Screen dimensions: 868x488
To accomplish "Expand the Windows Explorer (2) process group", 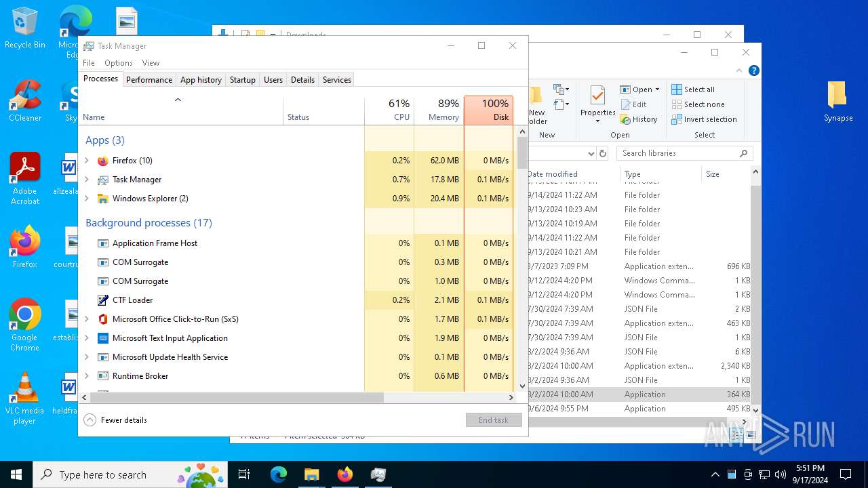I will (86, 199).
